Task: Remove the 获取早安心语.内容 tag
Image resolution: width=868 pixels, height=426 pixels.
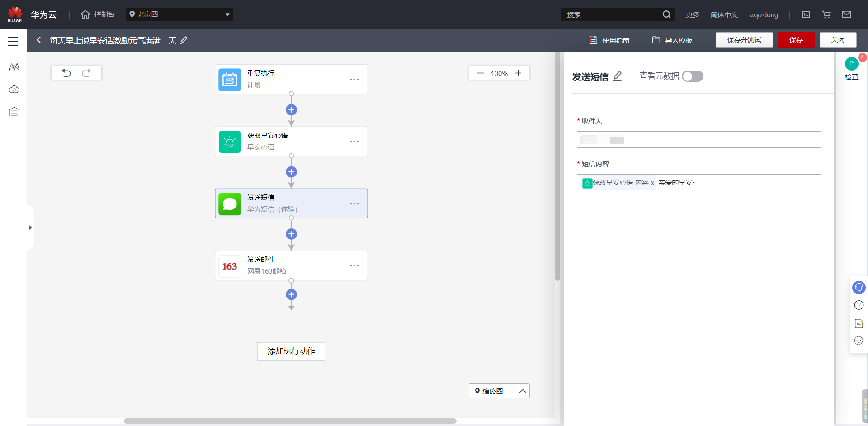Action: coord(652,183)
